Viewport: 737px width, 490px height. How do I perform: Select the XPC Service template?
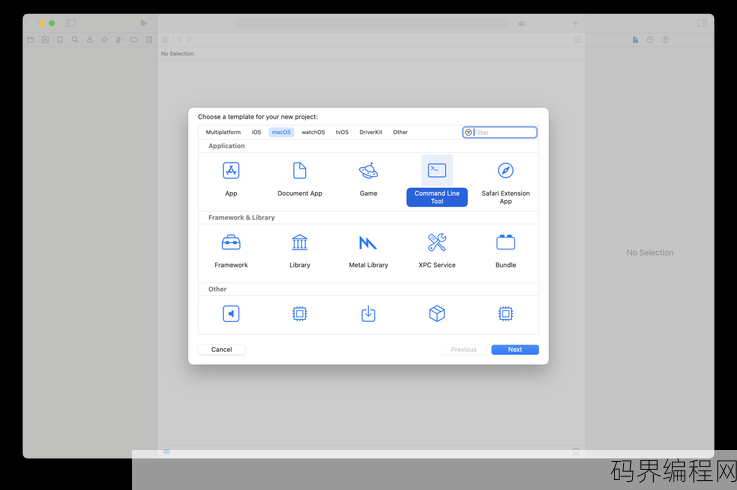click(x=437, y=243)
